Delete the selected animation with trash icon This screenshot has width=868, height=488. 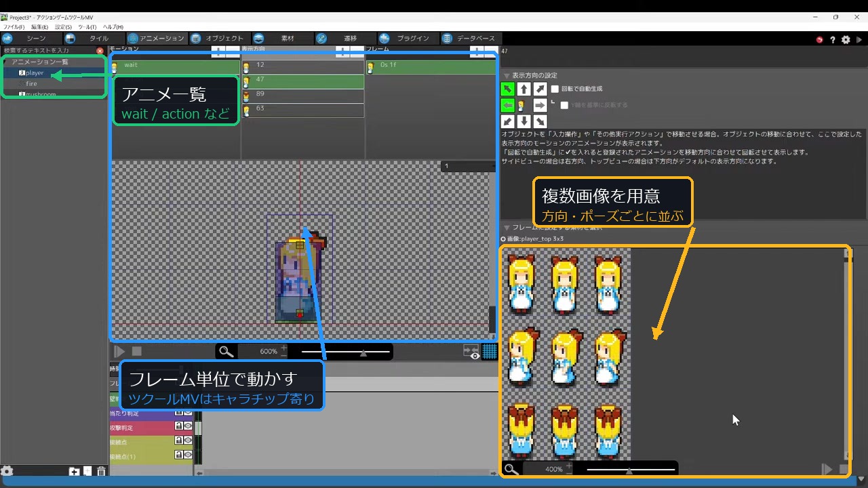click(101, 472)
